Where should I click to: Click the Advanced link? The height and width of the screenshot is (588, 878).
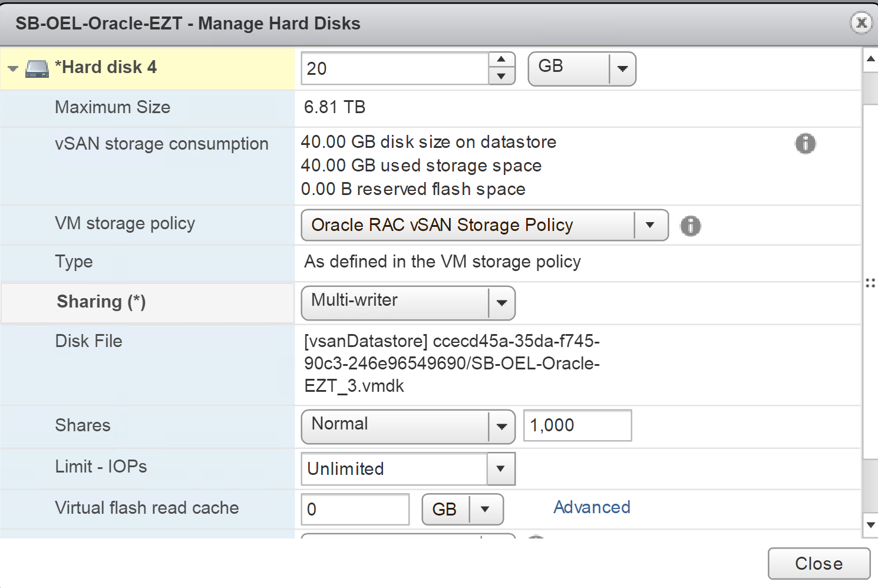point(592,507)
